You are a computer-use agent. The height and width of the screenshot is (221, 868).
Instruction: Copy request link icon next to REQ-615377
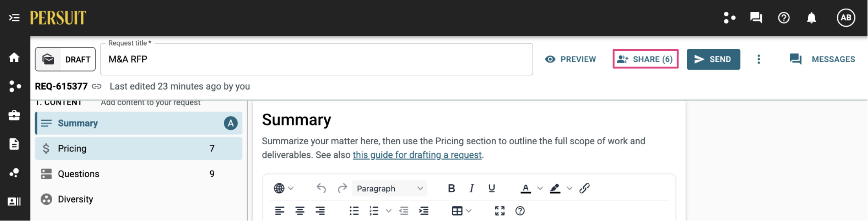click(x=96, y=86)
